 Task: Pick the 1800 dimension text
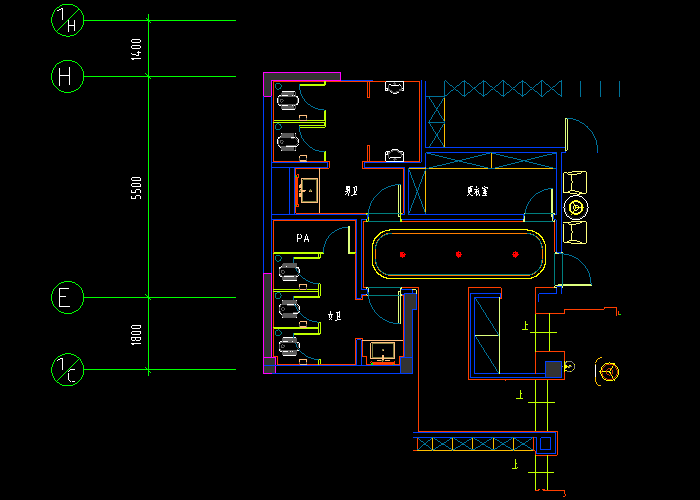[x=137, y=335]
